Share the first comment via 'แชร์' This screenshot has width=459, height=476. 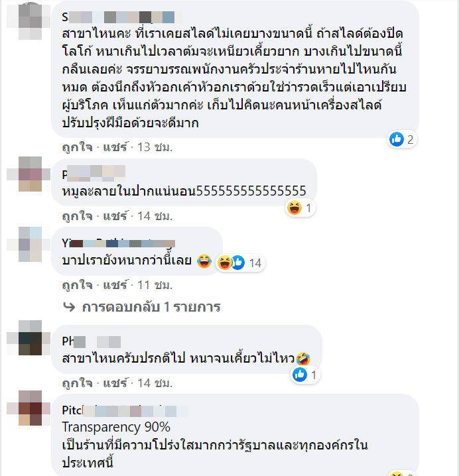point(115,147)
